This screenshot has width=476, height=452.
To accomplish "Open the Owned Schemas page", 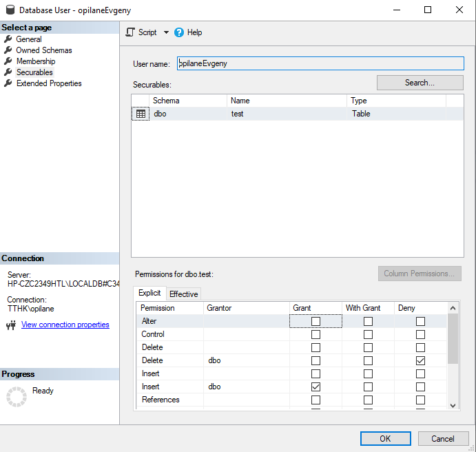I will pos(43,50).
